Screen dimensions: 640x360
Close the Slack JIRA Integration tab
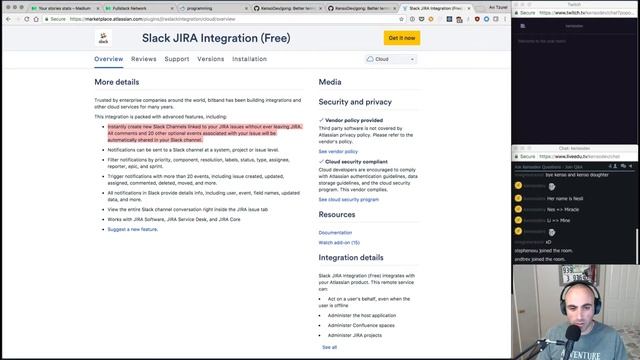(x=469, y=8)
